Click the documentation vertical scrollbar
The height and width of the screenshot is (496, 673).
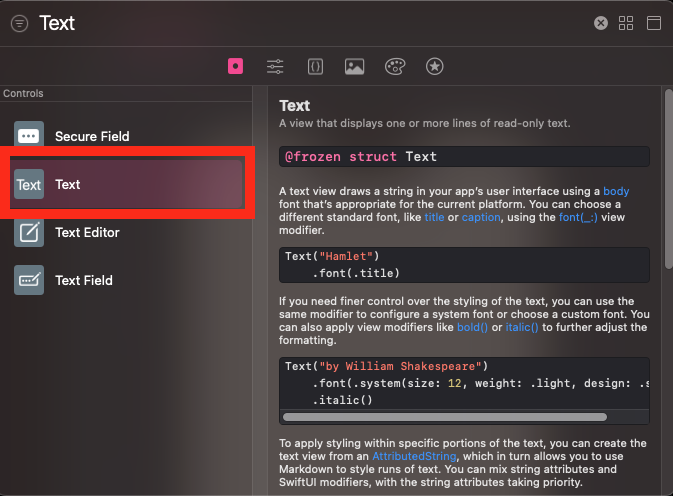668,179
